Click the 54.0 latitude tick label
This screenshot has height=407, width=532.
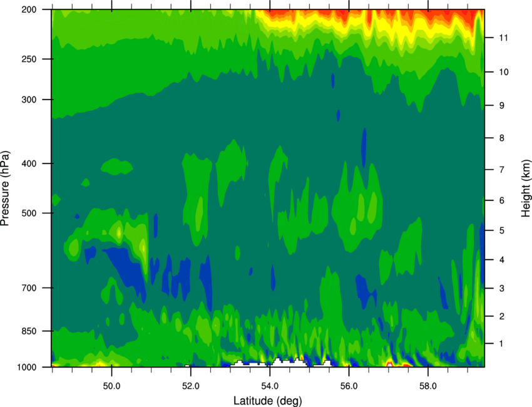pyautogui.click(x=270, y=386)
